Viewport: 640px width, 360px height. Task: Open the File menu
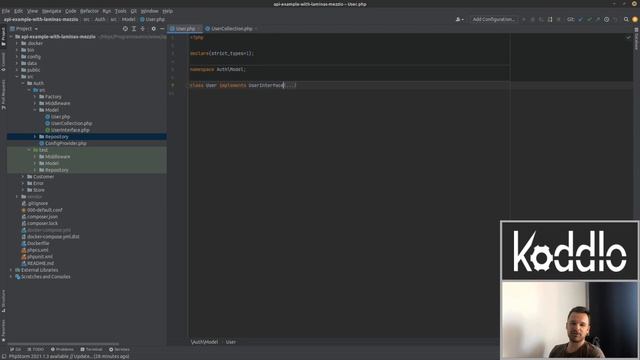point(6,11)
